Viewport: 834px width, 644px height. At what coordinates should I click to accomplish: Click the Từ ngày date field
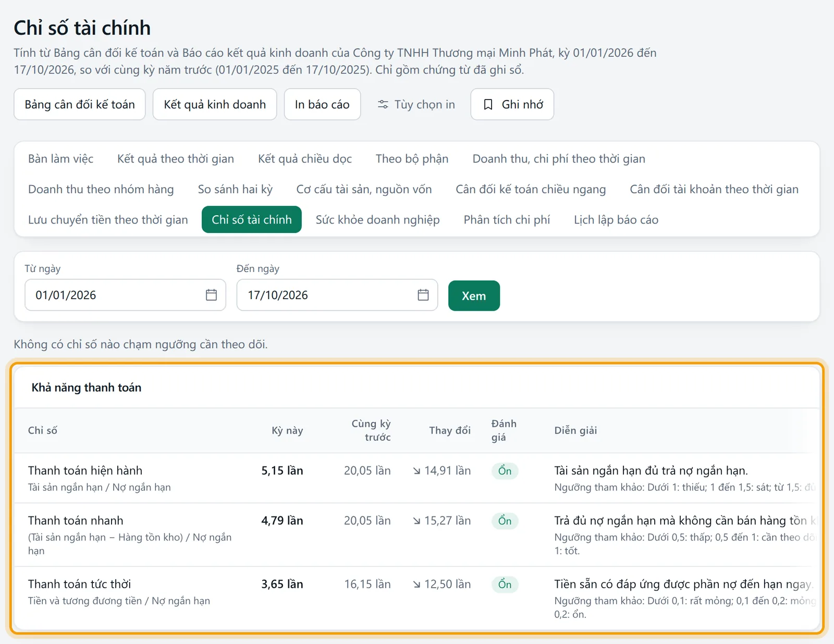[x=125, y=295]
